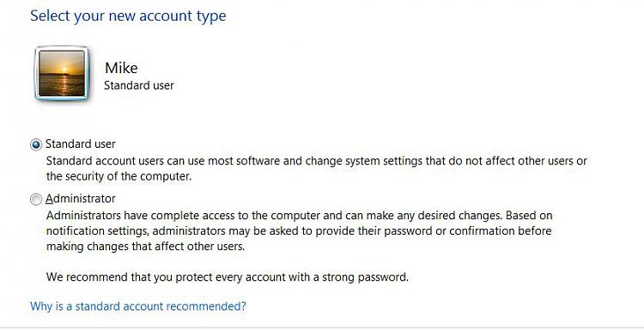Click the line 'making changes that affect other users.'

coord(145,247)
